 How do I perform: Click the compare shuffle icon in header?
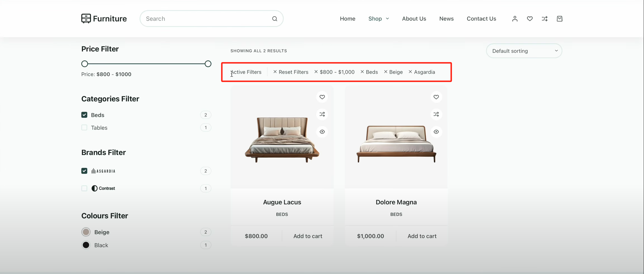point(545,19)
